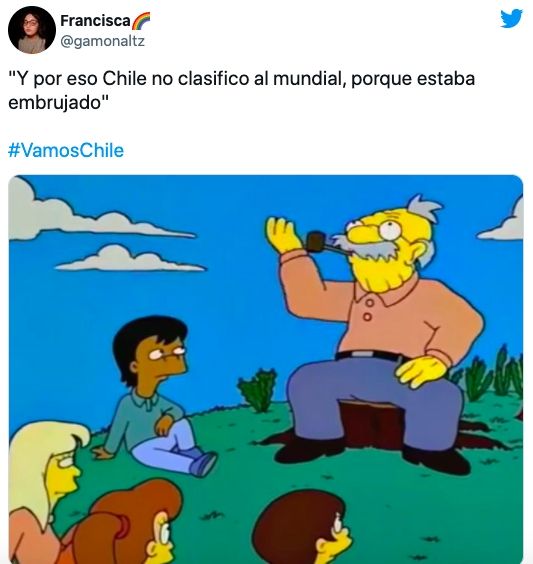
Task: Visit the @gamonaltz handle
Action: pyautogui.click(x=102, y=41)
